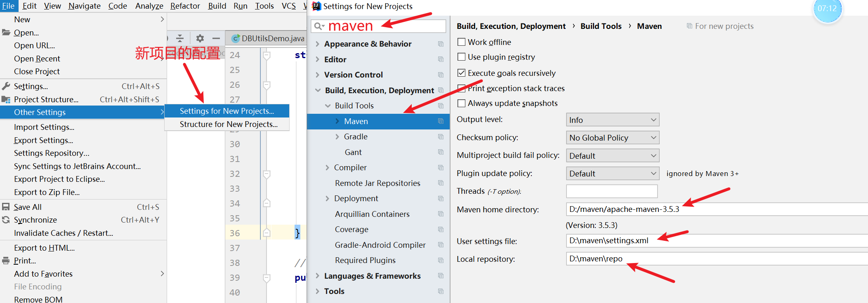
Task: Expand the Maven tree node arrow
Action: pyautogui.click(x=337, y=121)
